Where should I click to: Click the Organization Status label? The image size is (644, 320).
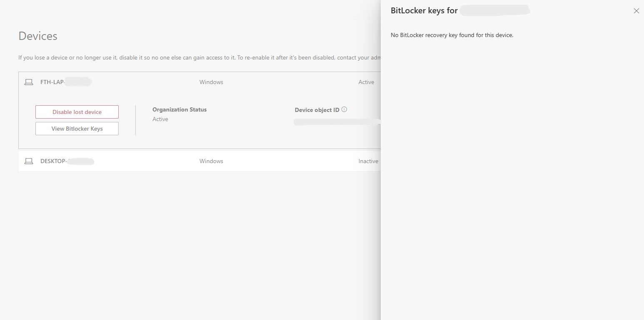(x=180, y=109)
